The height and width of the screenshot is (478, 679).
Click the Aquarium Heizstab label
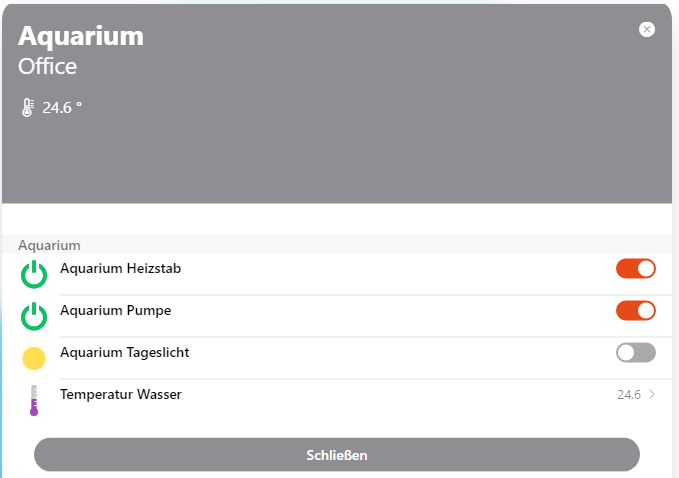120,268
